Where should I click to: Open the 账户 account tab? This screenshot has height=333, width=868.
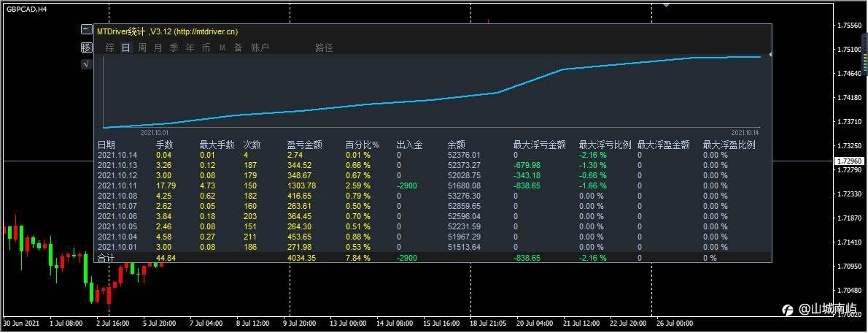(260, 48)
